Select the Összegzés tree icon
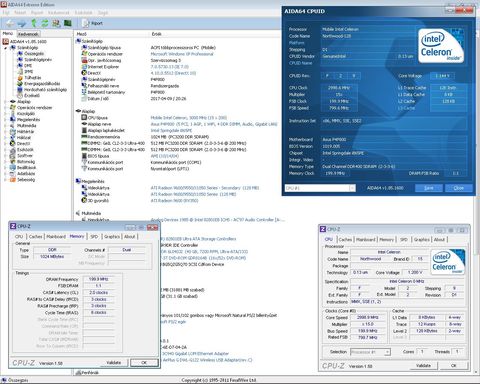Viewport: 480px width, 384px height. click(20, 53)
